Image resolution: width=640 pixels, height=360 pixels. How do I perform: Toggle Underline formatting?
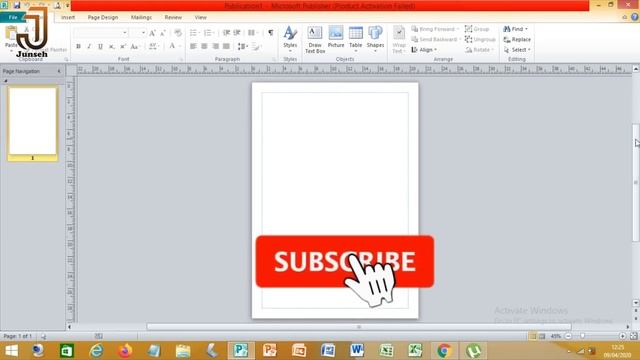[x=100, y=47]
